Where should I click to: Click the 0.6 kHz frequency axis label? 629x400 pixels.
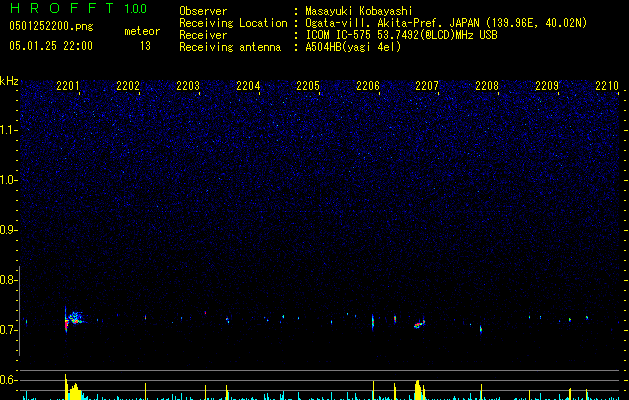coord(9,380)
